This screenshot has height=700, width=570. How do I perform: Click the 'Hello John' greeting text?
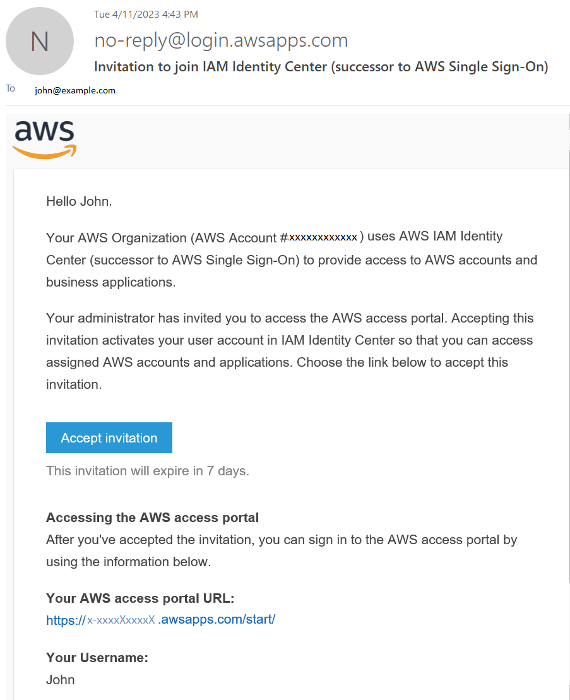(79, 201)
